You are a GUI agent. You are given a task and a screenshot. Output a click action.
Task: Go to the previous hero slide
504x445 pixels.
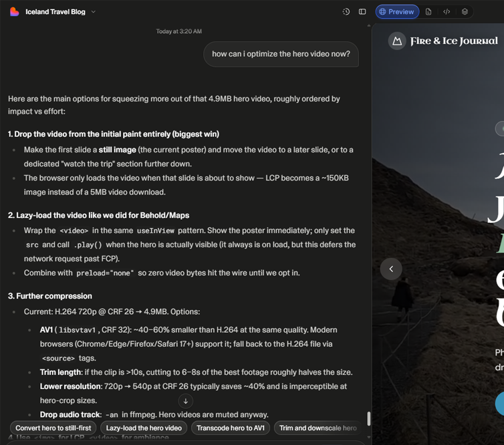pyautogui.click(x=391, y=269)
